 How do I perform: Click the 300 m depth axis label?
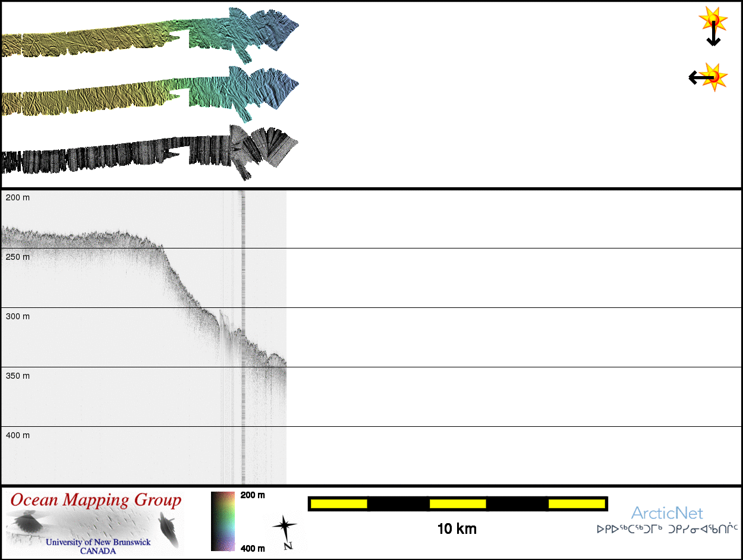coord(18,316)
